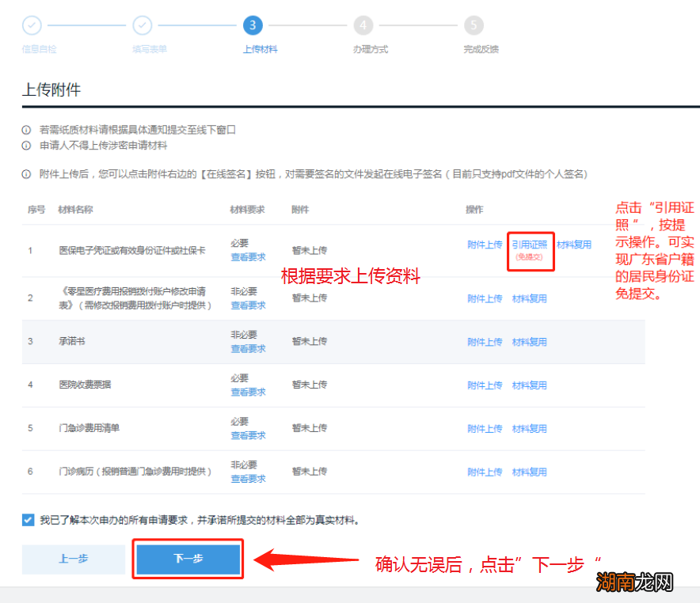
Task: Click the 填写表单 step circle
Action: coord(143,25)
